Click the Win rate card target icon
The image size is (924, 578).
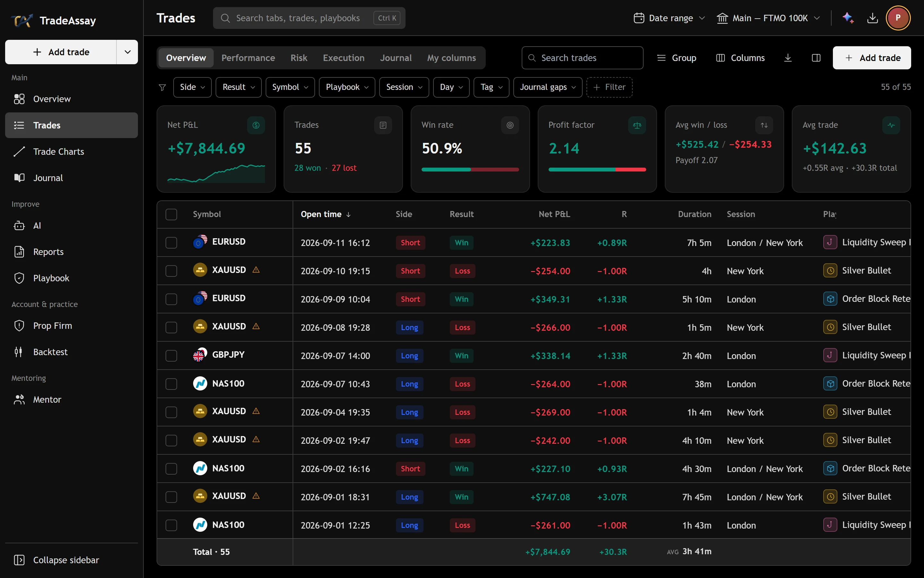pyautogui.click(x=510, y=125)
